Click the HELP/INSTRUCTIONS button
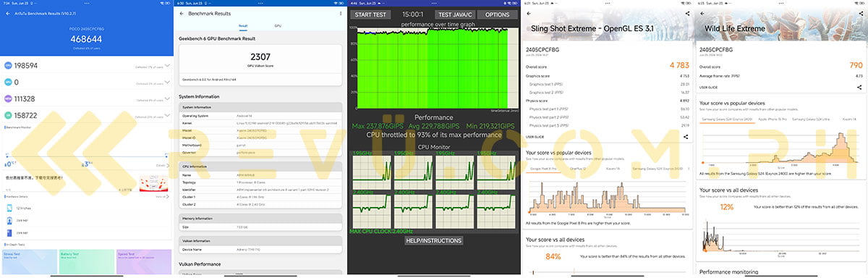The height and width of the screenshot is (278, 868). 433,240
